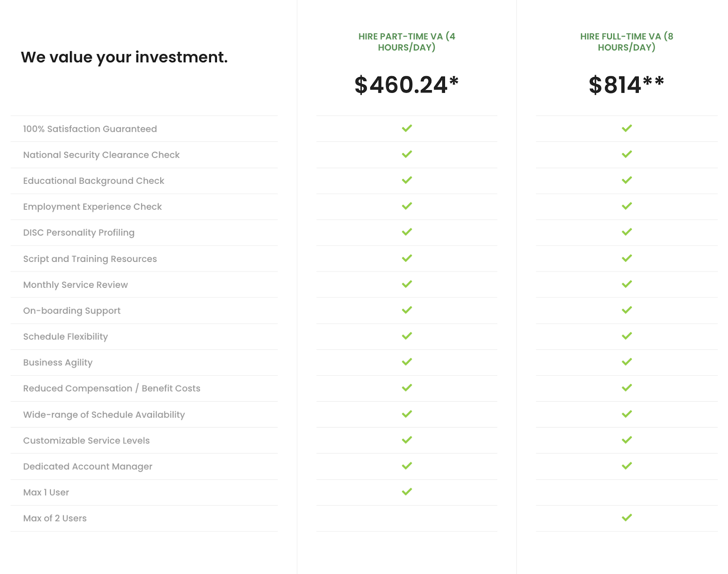The width and height of the screenshot is (728, 574).
Task: Select the Hire Full-Time VA heading
Action: tap(627, 42)
